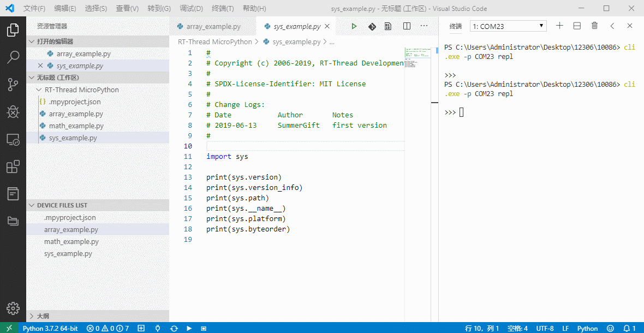Run Python file with green play icon

click(354, 26)
